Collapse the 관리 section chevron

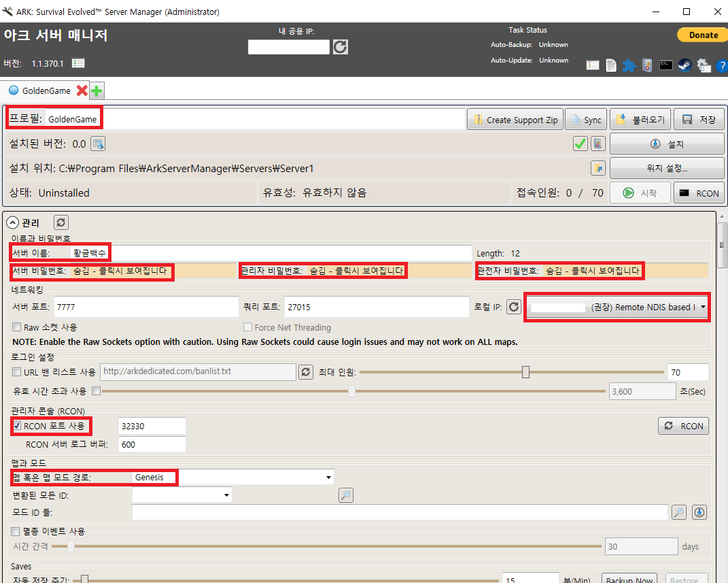(x=13, y=222)
